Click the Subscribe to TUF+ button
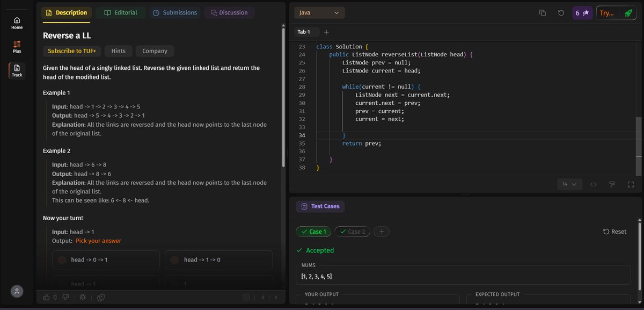This screenshot has width=644, height=310. click(71, 51)
